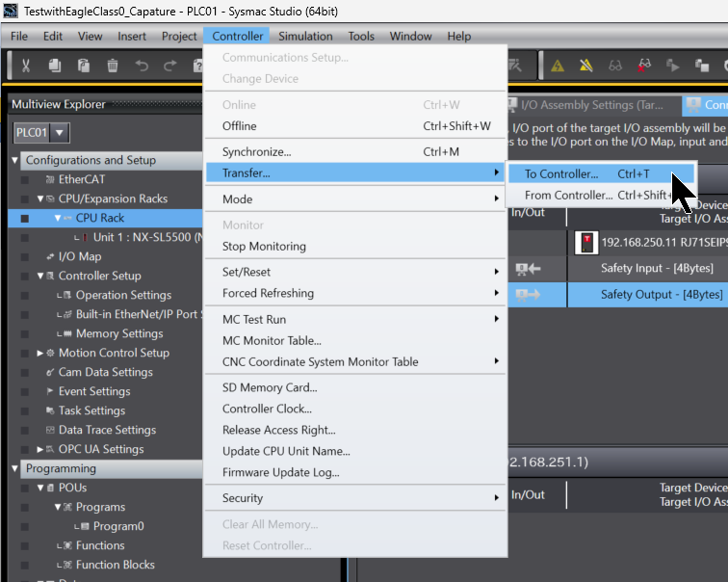Select Offline in the Controller menu

pos(355,126)
